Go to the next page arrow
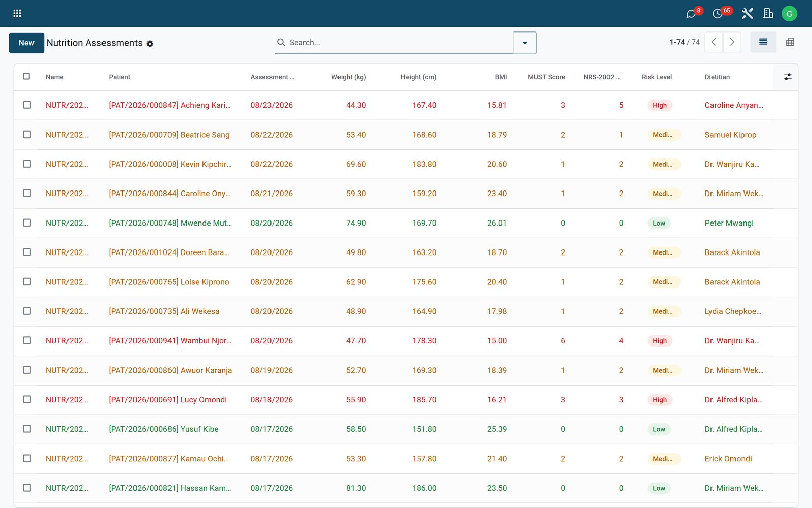 [x=732, y=42]
